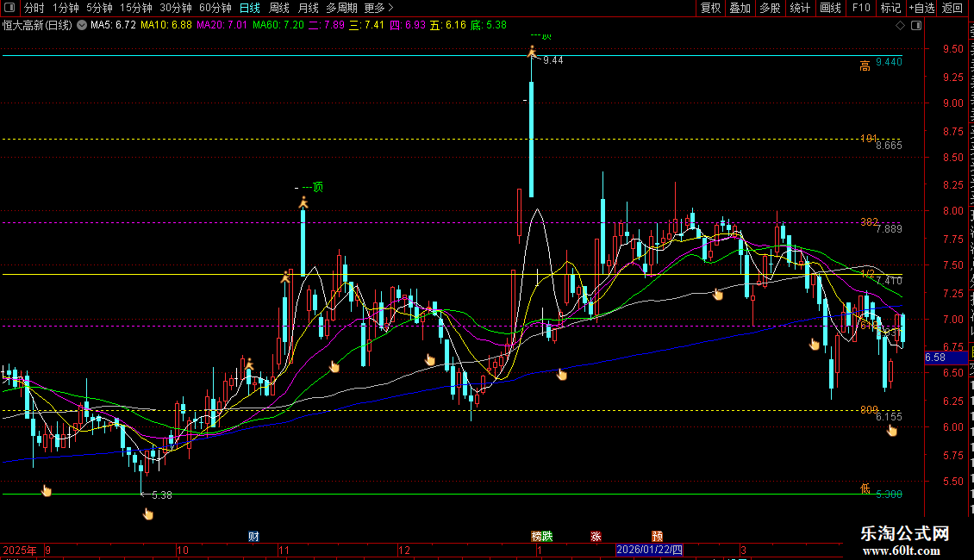Select the 60分钟 period tab

click(x=215, y=8)
